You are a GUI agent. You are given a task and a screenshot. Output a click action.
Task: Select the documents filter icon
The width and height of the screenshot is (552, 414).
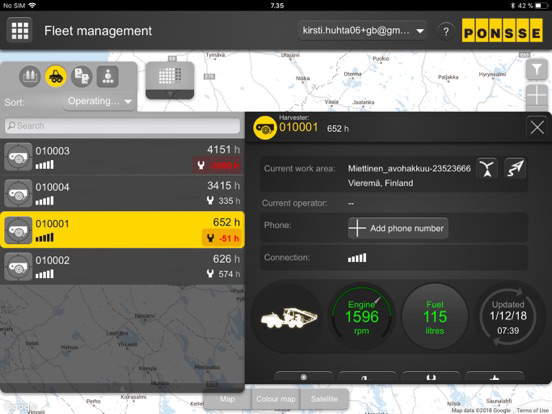tap(82, 76)
